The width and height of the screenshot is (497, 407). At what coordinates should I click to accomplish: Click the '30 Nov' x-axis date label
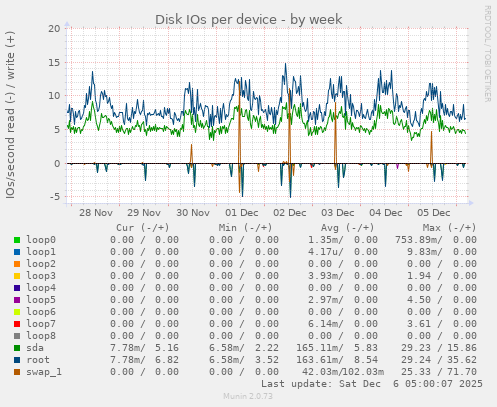coord(193,213)
